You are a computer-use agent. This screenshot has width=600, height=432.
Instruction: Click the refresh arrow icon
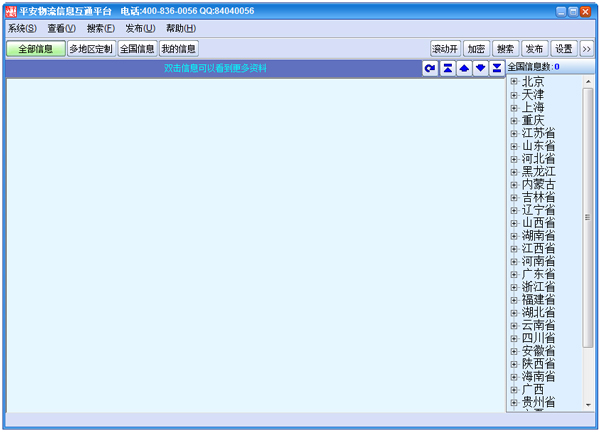click(430, 68)
